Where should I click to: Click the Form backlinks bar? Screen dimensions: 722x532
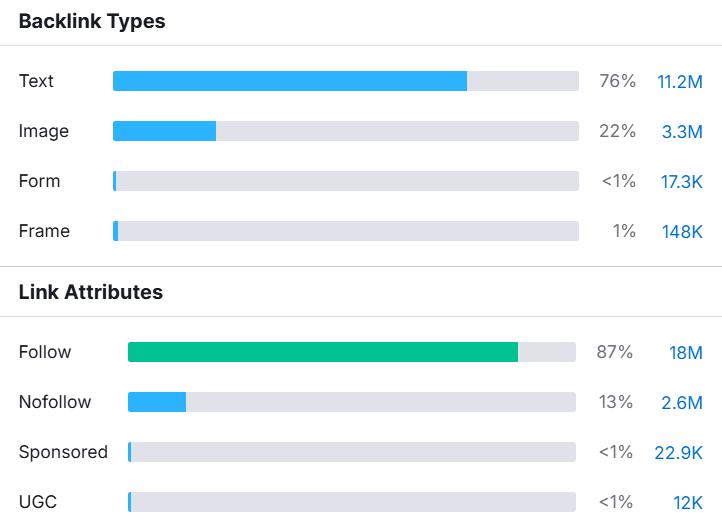tap(345, 181)
